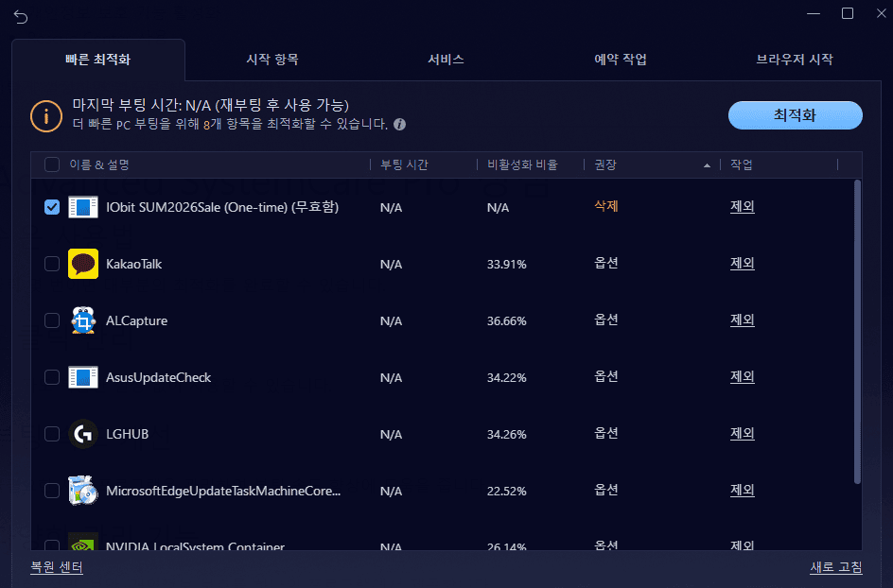This screenshot has width=893, height=588.
Task: Click 제외 for AsusUpdateCheck
Action: [x=742, y=376]
